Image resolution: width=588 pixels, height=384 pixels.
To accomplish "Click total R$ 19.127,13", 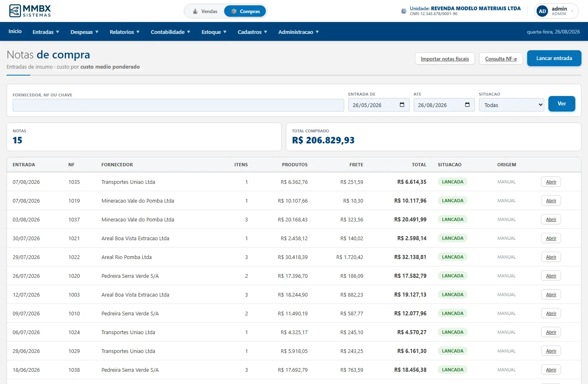I will tap(410, 295).
